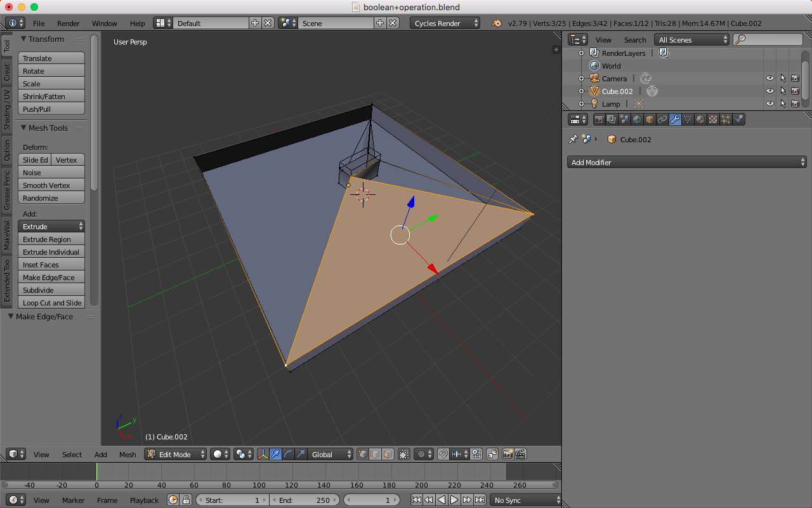Click the OpenGL render image camera icon
This screenshot has height=508, width=812.
coord(507,454)
